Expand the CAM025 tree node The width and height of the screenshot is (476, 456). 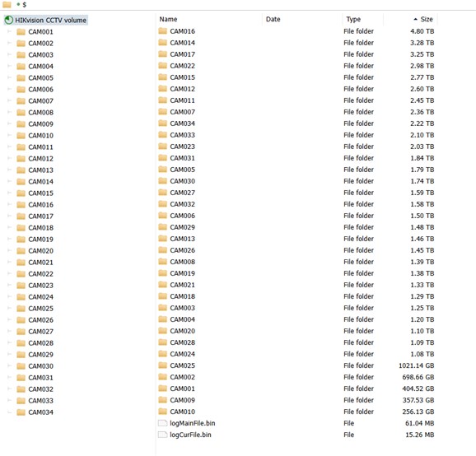point(9,308)
